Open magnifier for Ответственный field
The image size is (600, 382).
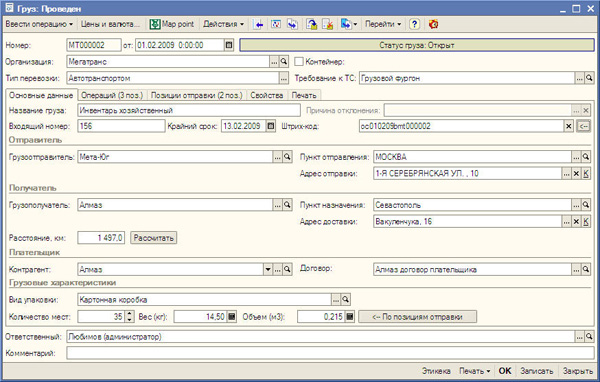pos(589,336)
